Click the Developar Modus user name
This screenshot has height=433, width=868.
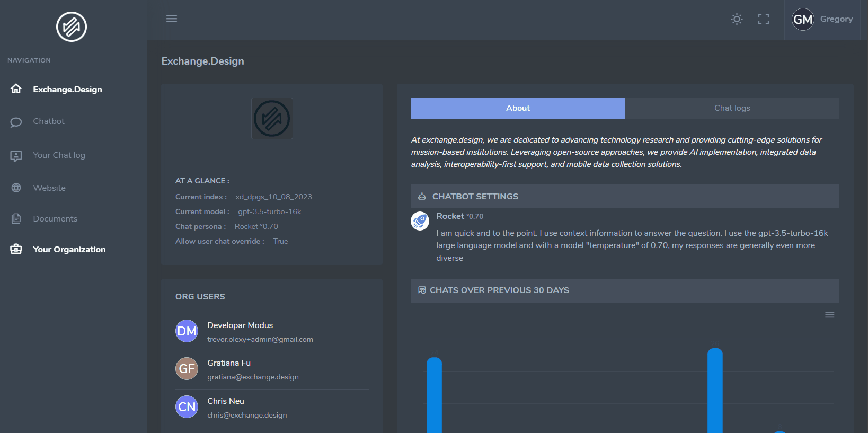click(240, 325)
